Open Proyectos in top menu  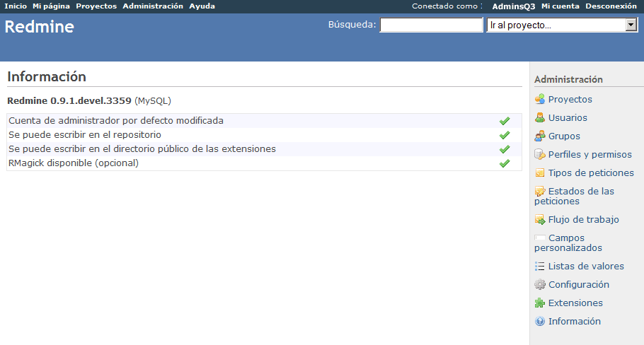96,6
